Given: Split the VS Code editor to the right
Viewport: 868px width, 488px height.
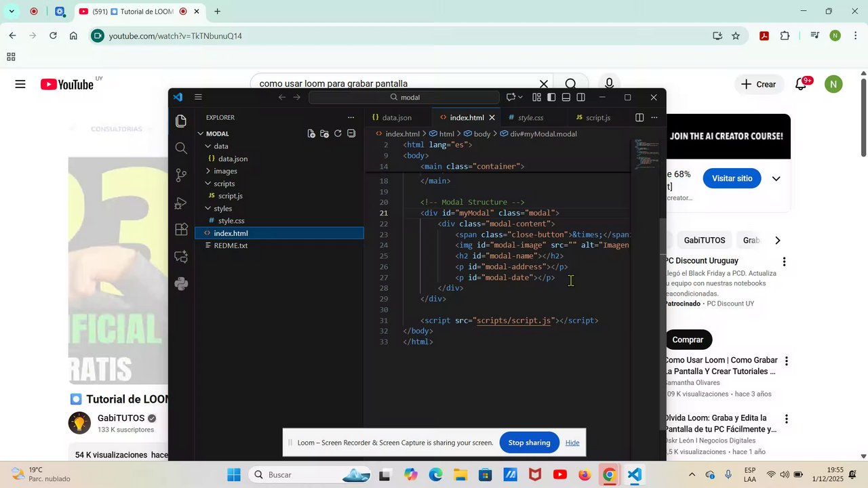Looking at the screenshot, I should 639,117.
